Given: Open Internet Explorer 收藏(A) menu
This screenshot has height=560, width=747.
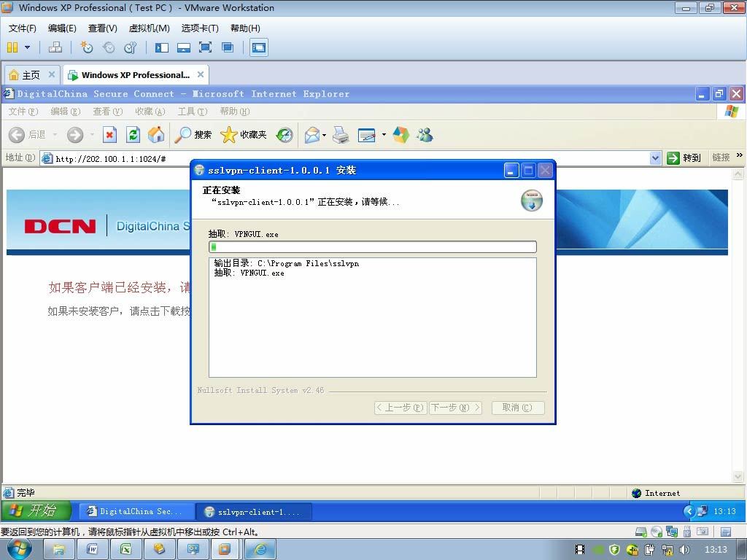Looking at the screenshot, I should [x=150, y=112].
